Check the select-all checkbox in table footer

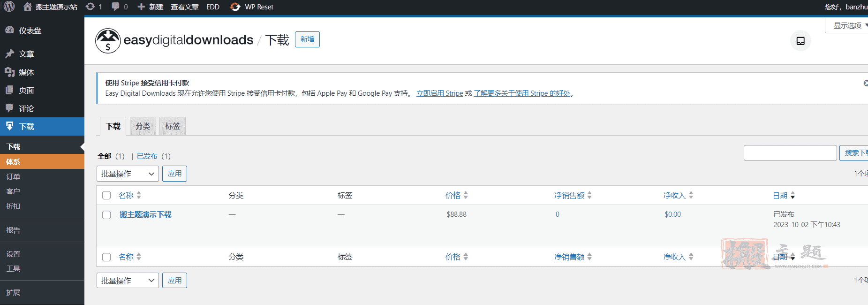pyautogui.click(x=106, y=257)
